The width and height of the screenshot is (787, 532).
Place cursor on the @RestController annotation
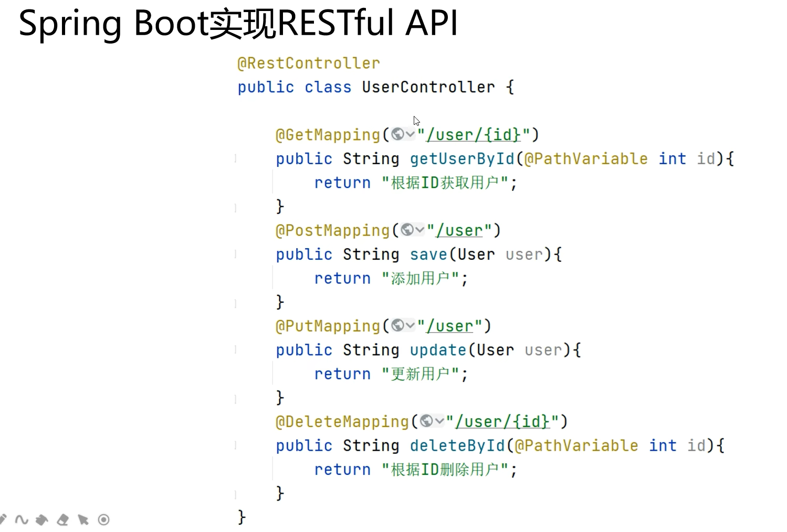(x=309, y=63)
